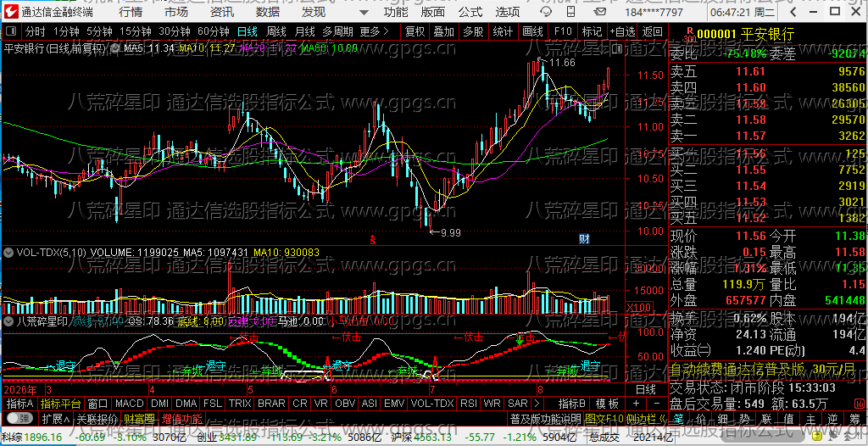Click the red S marker on chart
The width and height of the screenshot is (868, 446).
pos(373,240)
